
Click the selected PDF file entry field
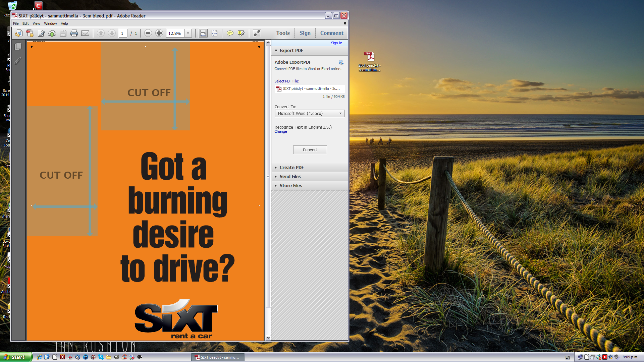[310, 89]
